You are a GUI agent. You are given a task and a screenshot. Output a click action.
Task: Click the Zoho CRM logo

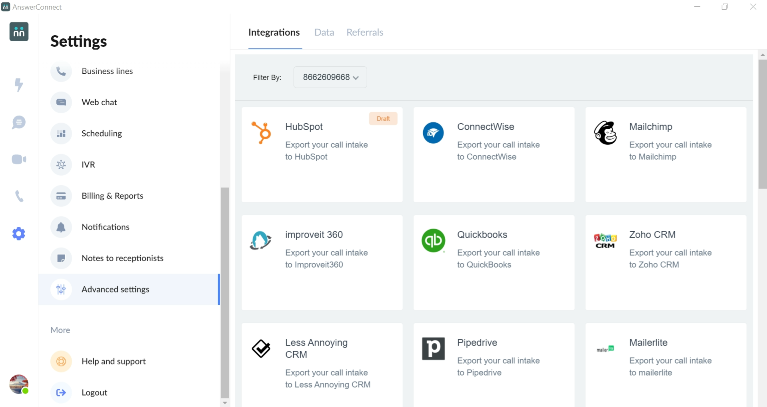click(x=606, y=240)
